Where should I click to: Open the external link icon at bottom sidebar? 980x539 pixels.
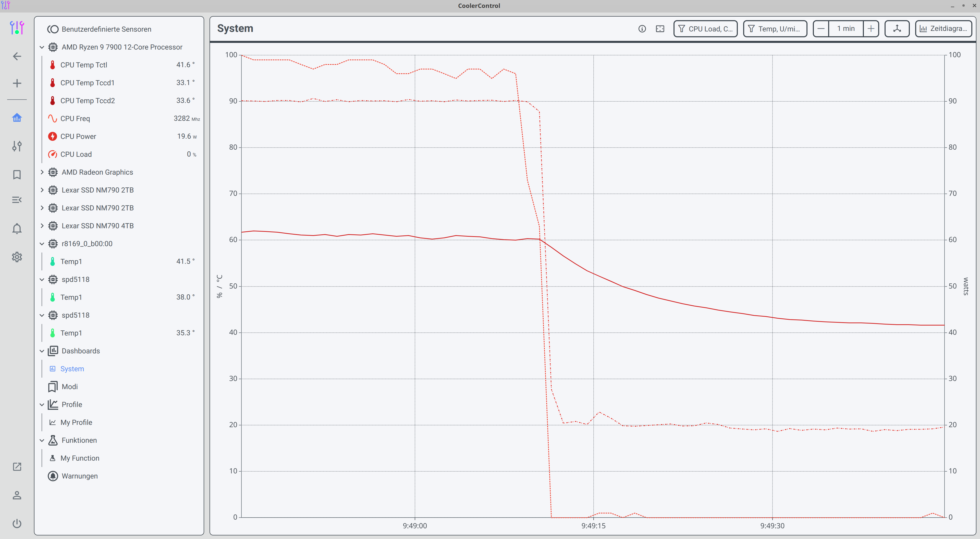[x=17, y=466]
